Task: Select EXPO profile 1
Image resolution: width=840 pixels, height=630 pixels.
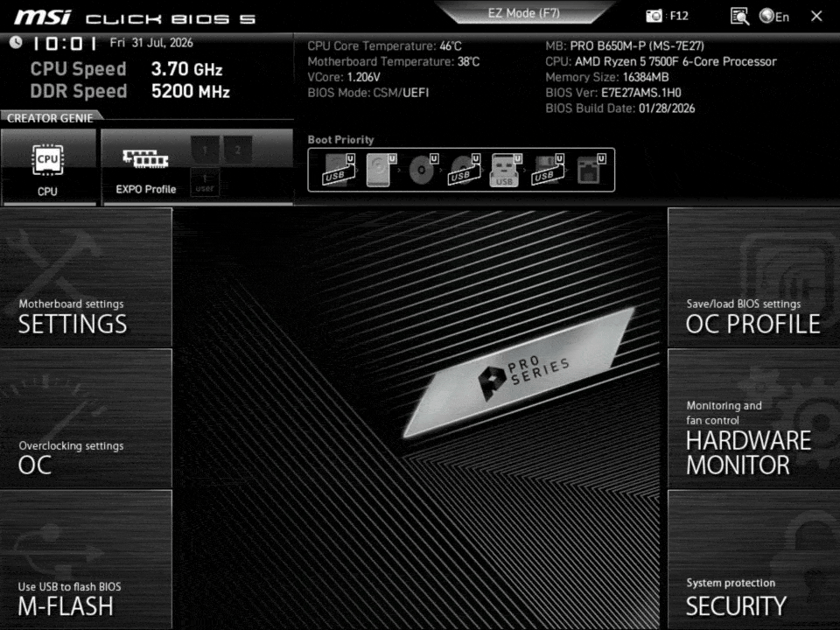Action: tap(205, 150)
